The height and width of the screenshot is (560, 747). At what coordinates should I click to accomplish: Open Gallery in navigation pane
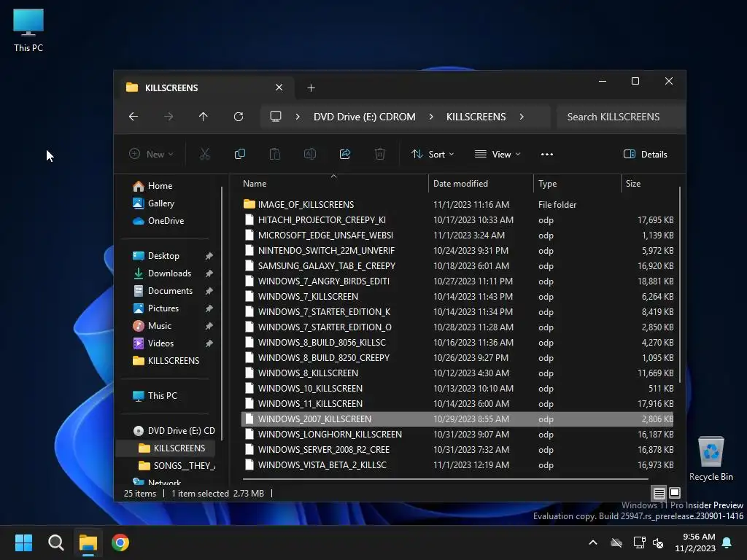pyautogui.click(x=153, y=203)
